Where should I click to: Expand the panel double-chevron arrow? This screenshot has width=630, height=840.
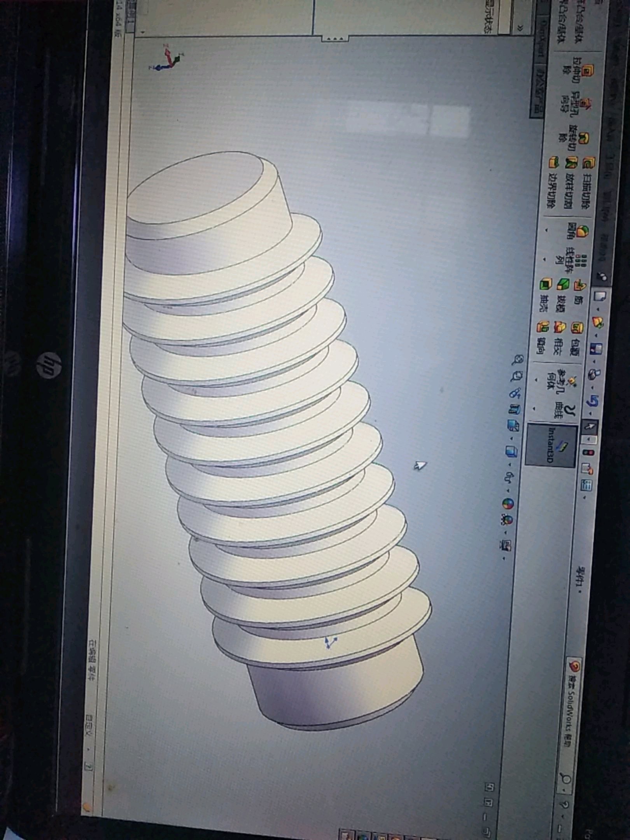point(520,28)
